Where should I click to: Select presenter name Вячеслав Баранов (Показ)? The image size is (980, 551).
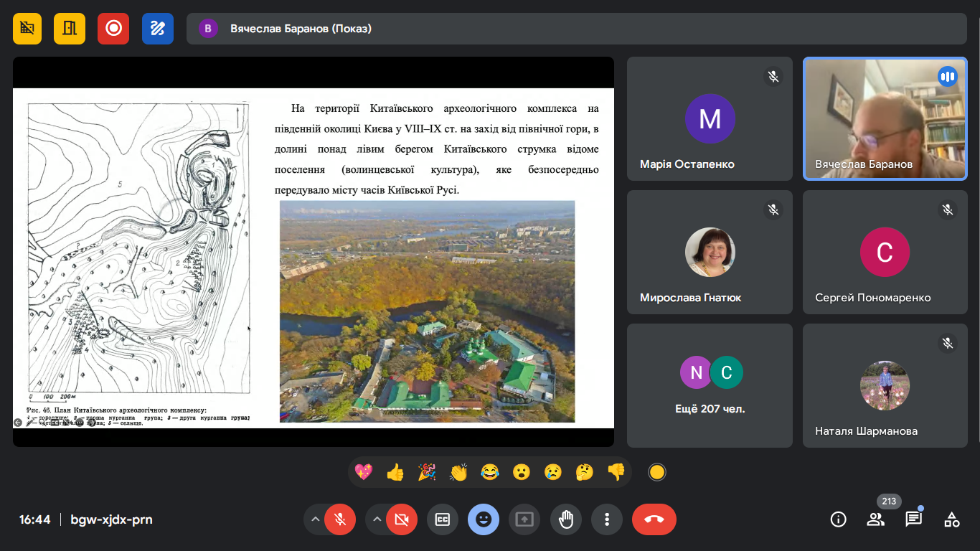[x=301, y=29]
